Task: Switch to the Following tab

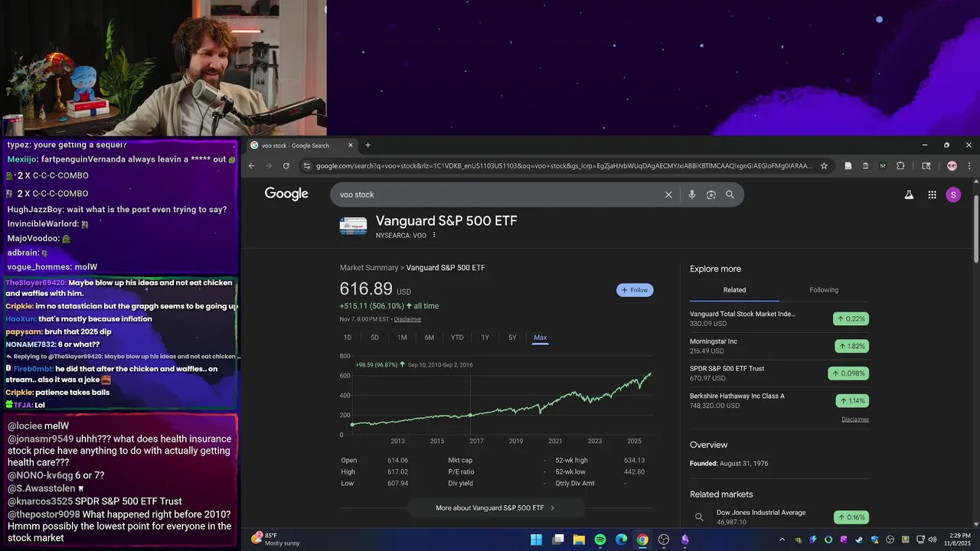Action: click(x=824, y=290)
